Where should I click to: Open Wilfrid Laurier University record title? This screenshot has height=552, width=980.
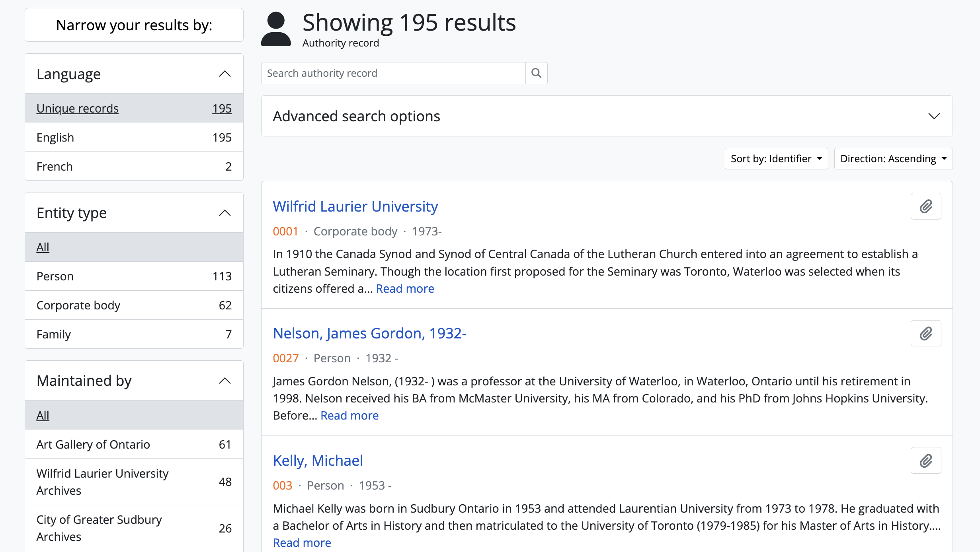tap(355, 206)
